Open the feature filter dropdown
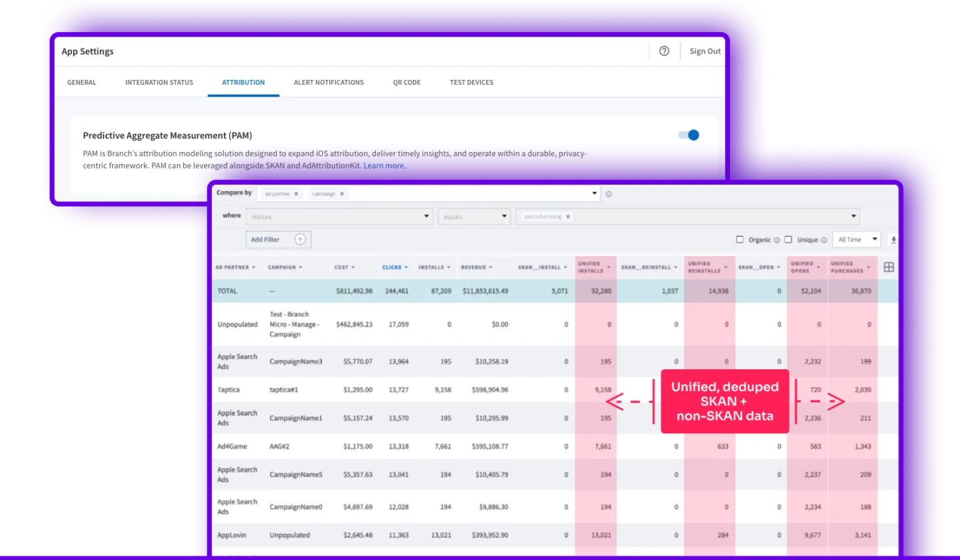 (x=339, y=217)
